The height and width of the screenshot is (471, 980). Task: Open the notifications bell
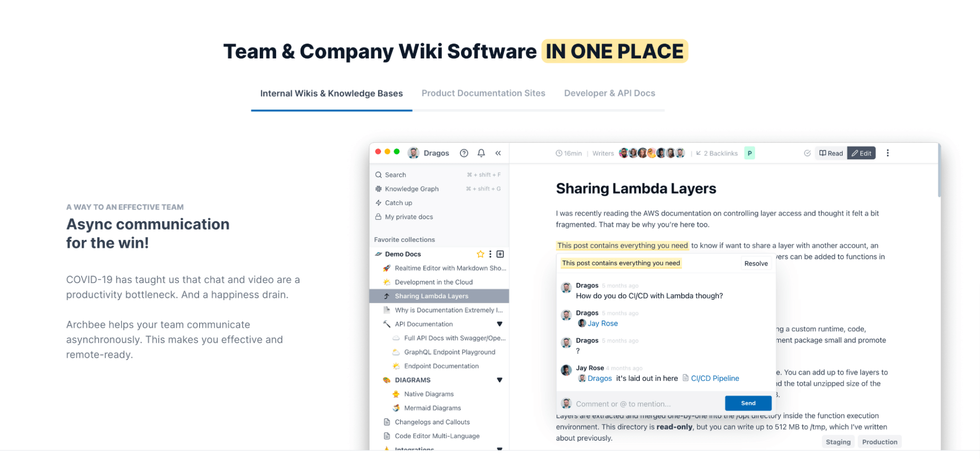point(481,153)
